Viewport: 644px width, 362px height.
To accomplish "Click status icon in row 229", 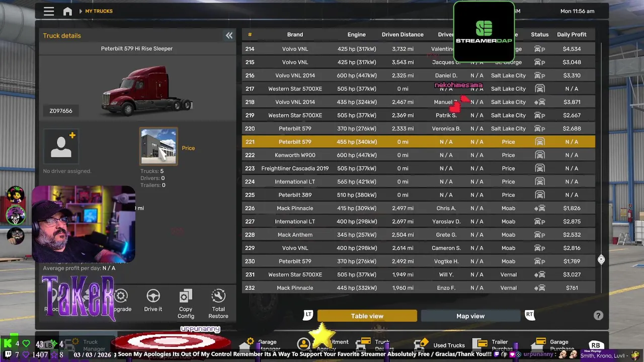I will pos(539,248).
